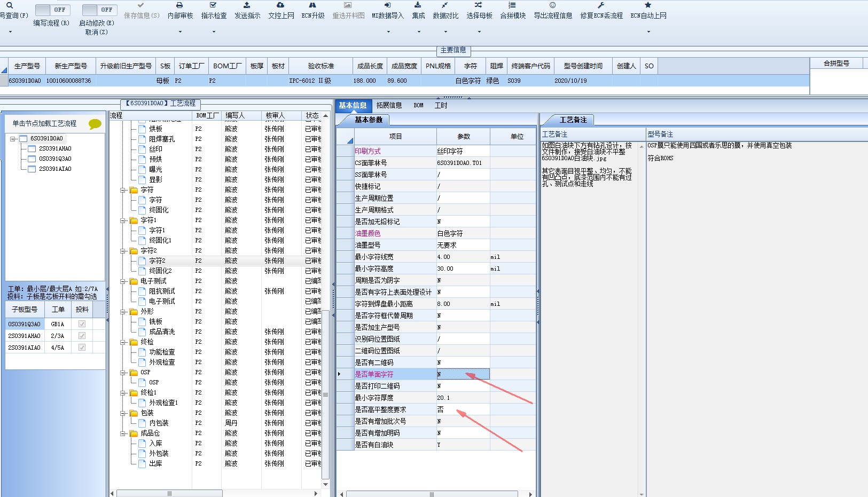Click the 导出流程信息 smiley icon
868x497 pixels.
pos(552,5)
